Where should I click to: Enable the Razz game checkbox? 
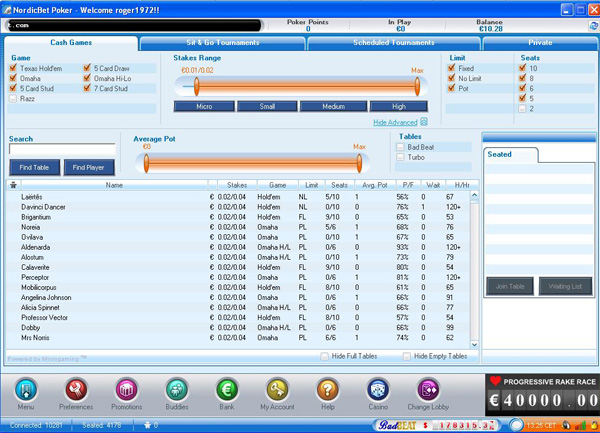point(13,98)
